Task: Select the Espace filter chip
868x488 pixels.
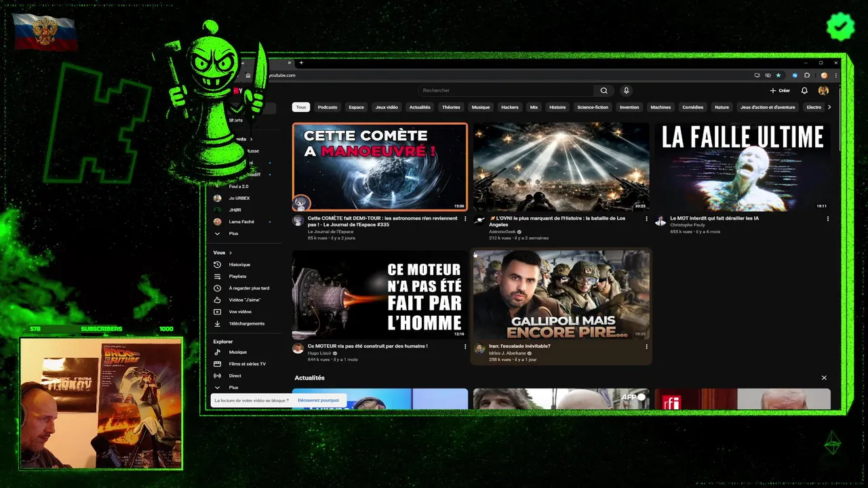Action: click(x=357, y=107)
